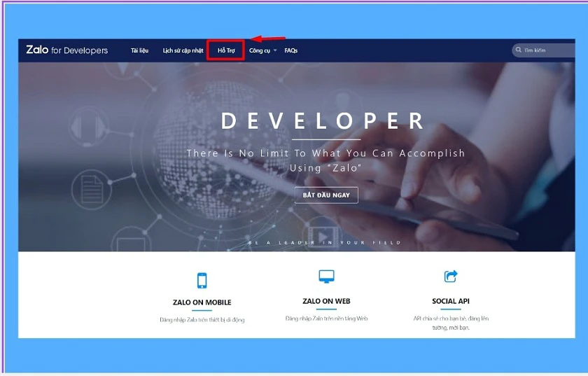Click the search magnifier icon
Screen dimensions: 588x376
pos(519,50)
